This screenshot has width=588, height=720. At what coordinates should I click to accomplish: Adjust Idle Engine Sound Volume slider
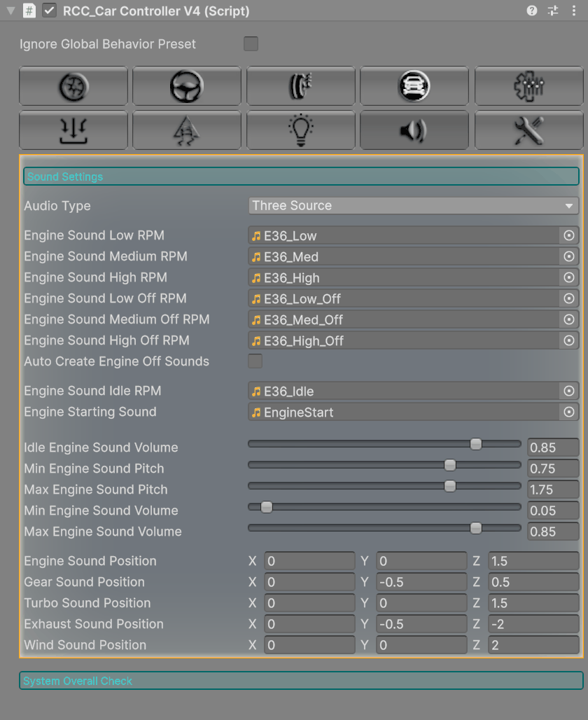[x=384, y=444]
